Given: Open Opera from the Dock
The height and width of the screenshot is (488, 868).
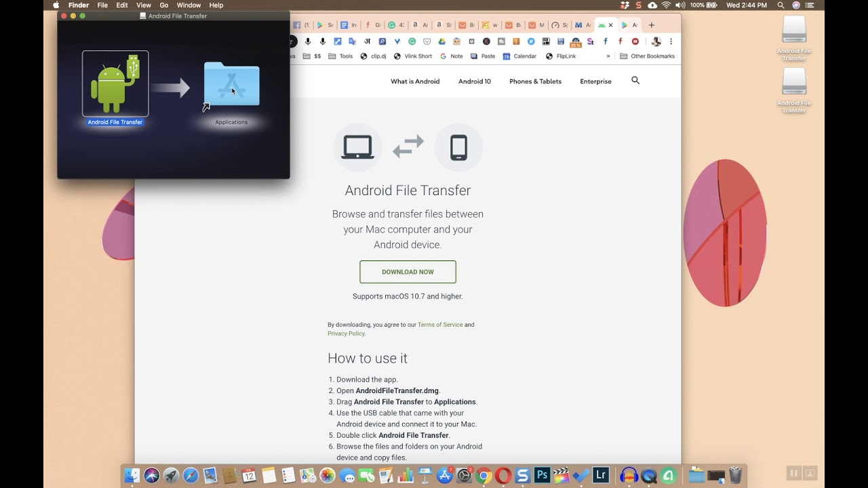Looking at the screenshot, I should [503, 476].
